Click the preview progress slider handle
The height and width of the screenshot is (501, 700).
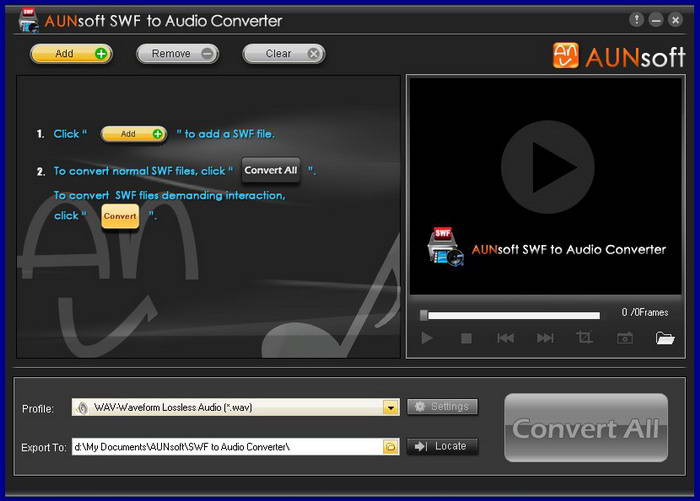424,315
